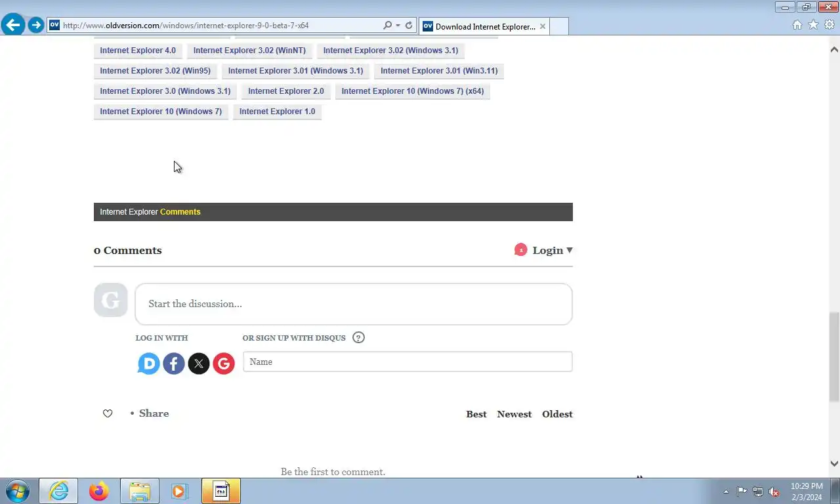The width and height of the screenshot is (840, 504).
Task: Open Windows Media Player taskbar icon
Action: click(180, 491)
